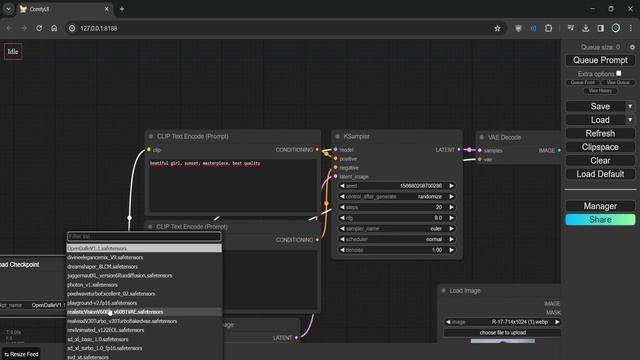
Task: Open the browser extensions puzzle icon
Action: click(549, 28)
